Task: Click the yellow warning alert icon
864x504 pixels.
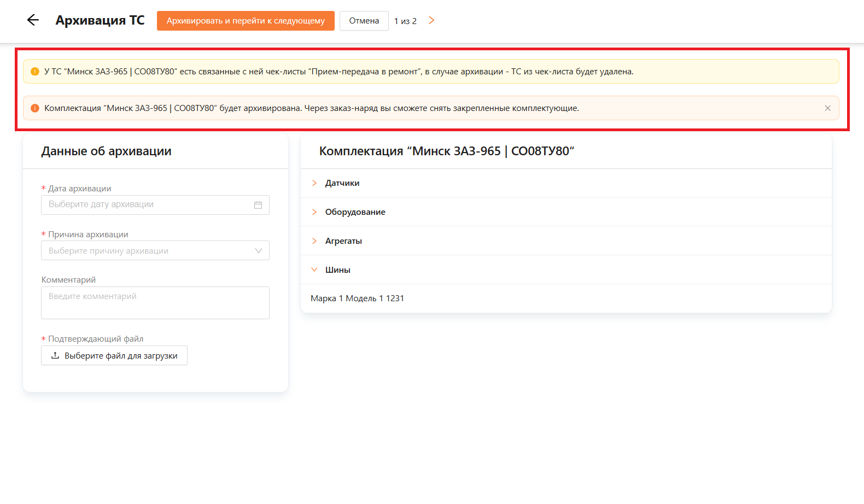Action: click(x=35, y=72)
